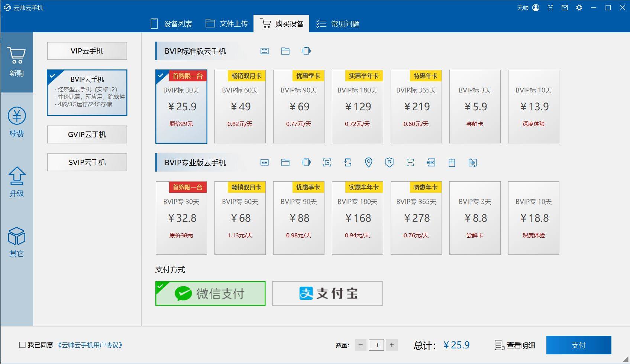
Task: Click the screen rotation icon in BVIP专业版 row
Action: pos(348,162)
